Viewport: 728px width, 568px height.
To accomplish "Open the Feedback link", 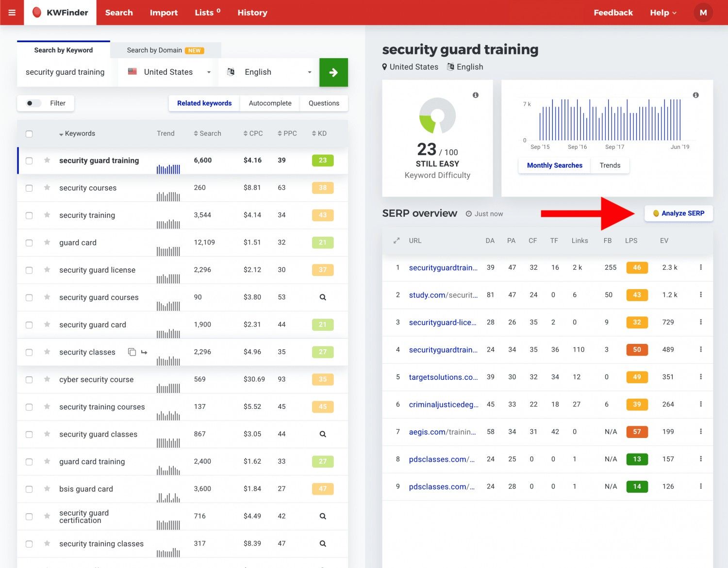I will (613, 13).
